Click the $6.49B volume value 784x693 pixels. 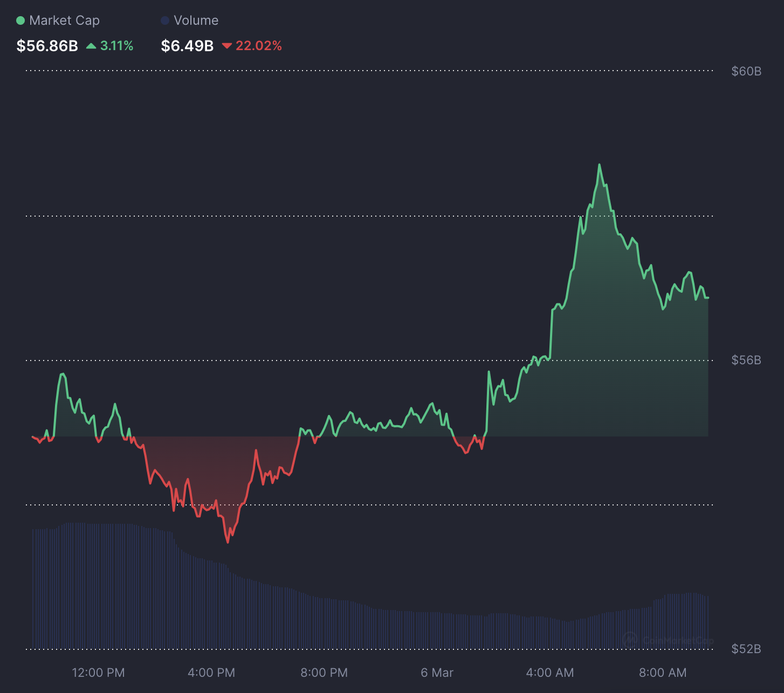(187, 46)
